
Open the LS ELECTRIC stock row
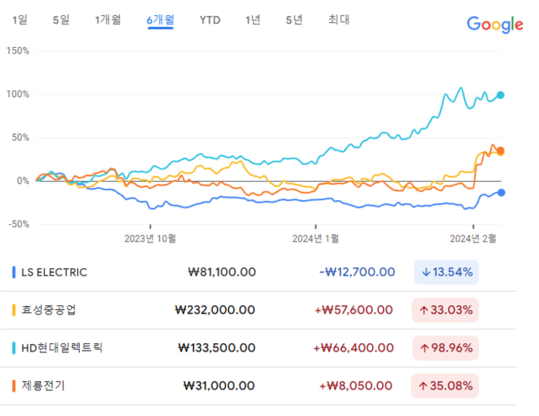tap(258, 272)
